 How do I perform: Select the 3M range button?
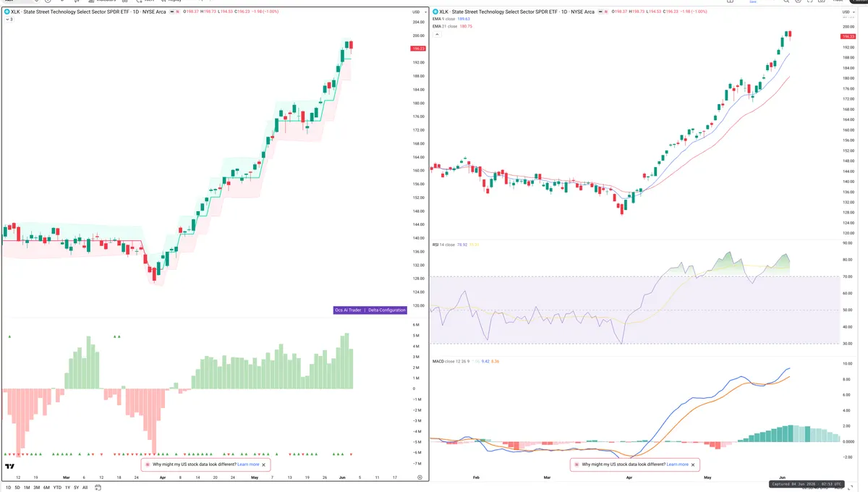pos(36,488)
